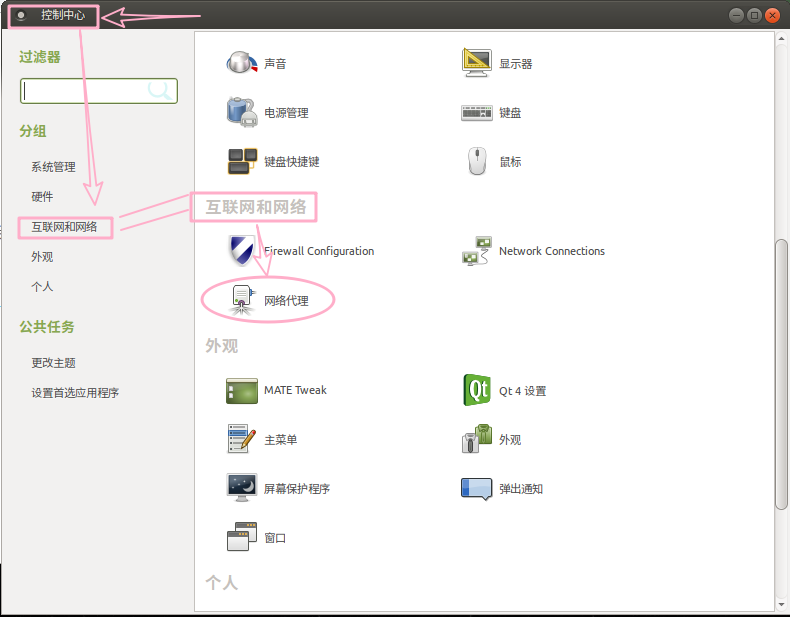Open the 电源管理 power management icon
This screenshot has width=790, height=617.
(242, 112)
